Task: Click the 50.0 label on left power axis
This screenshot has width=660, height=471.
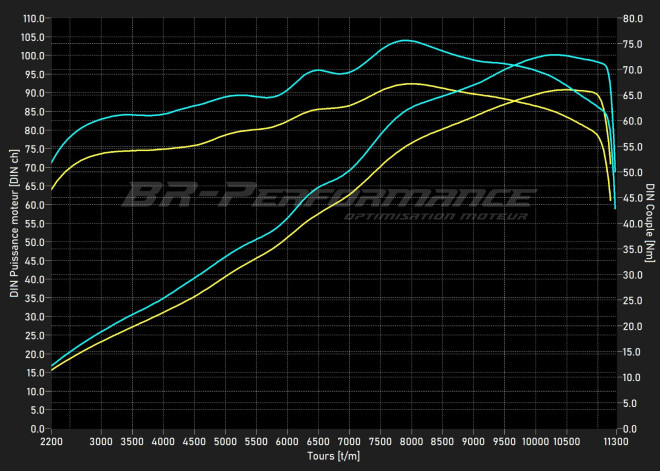Action: coord(35,242)
